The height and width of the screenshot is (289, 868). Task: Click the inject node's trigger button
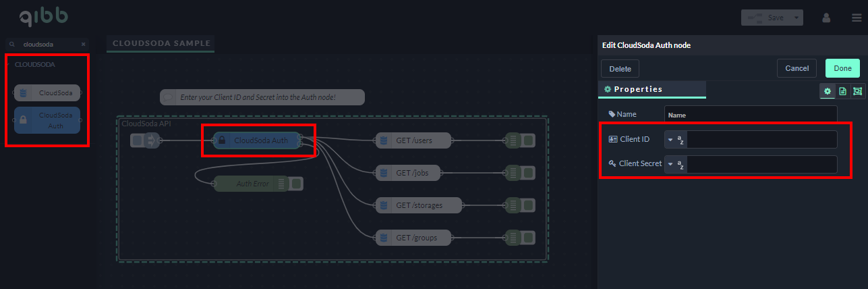(x=137, y=140)
